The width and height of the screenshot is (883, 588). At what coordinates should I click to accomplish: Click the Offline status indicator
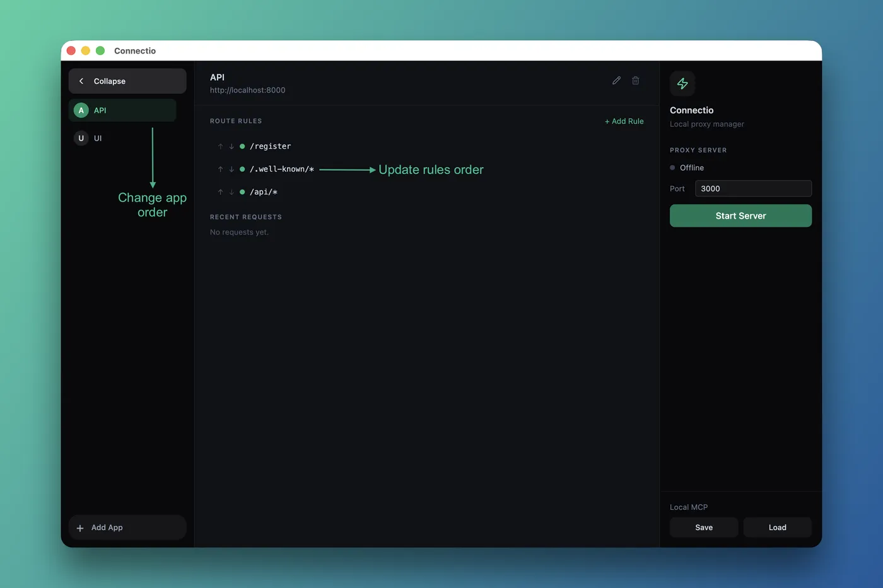[687, 168]
